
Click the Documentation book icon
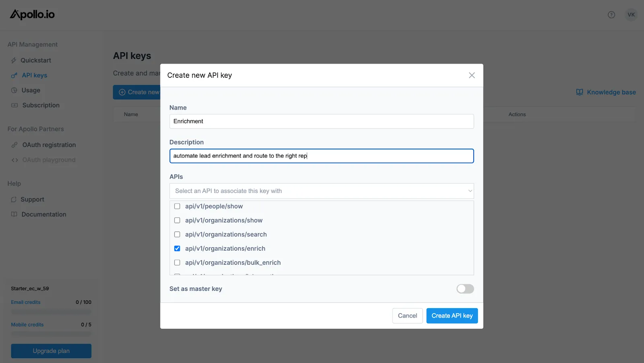(14, 214)
